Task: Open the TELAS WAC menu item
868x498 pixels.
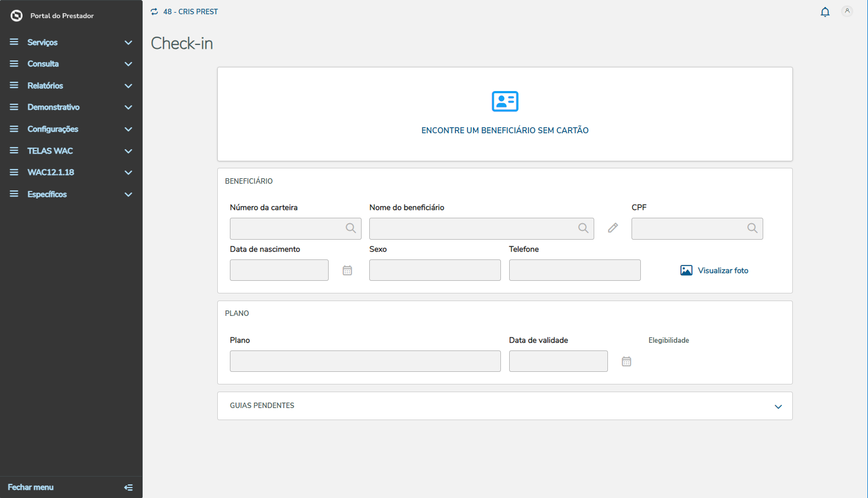Action: (50, 151)
